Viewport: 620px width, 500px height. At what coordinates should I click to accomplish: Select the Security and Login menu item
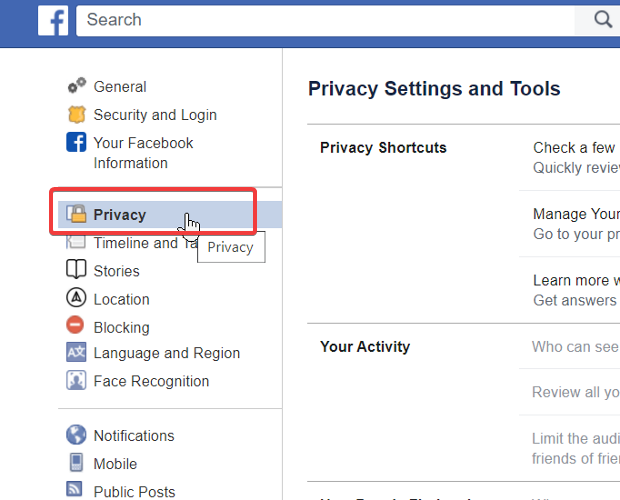[x=154, y=115]
